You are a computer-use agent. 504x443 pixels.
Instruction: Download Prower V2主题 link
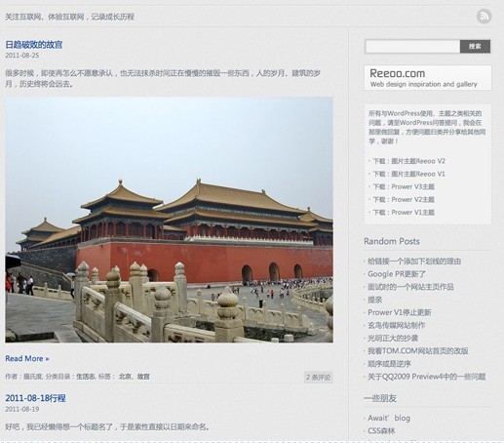pos(404,199)
